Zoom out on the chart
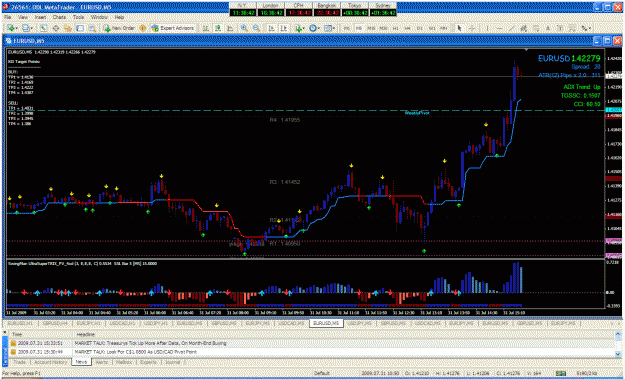The image size is (625, 379). (x=256, y=28)
